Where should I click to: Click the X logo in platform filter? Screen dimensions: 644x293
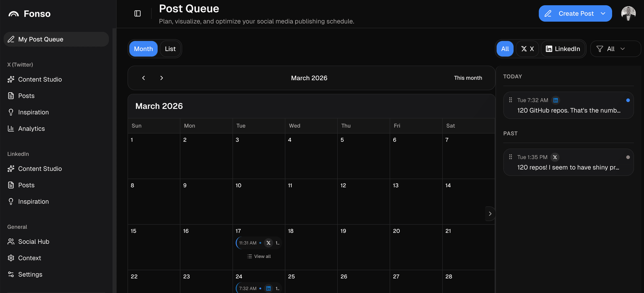tap(524, 49)
